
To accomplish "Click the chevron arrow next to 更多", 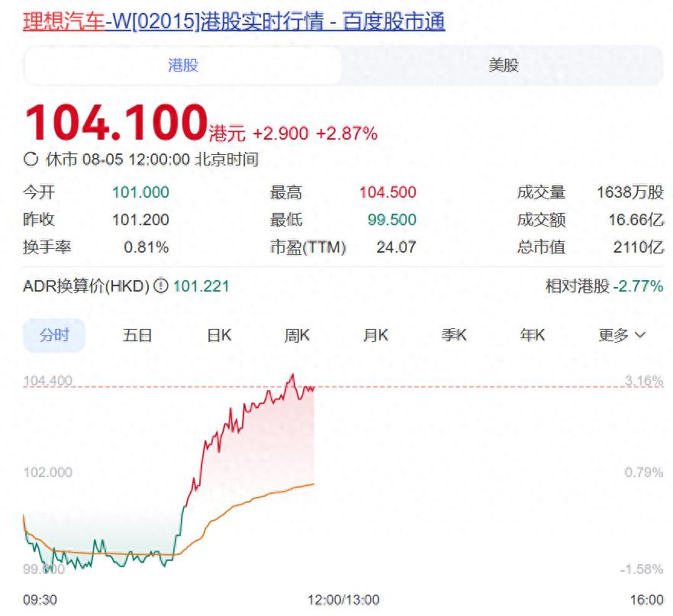I will pyautogui.click(x=639, y=335).
